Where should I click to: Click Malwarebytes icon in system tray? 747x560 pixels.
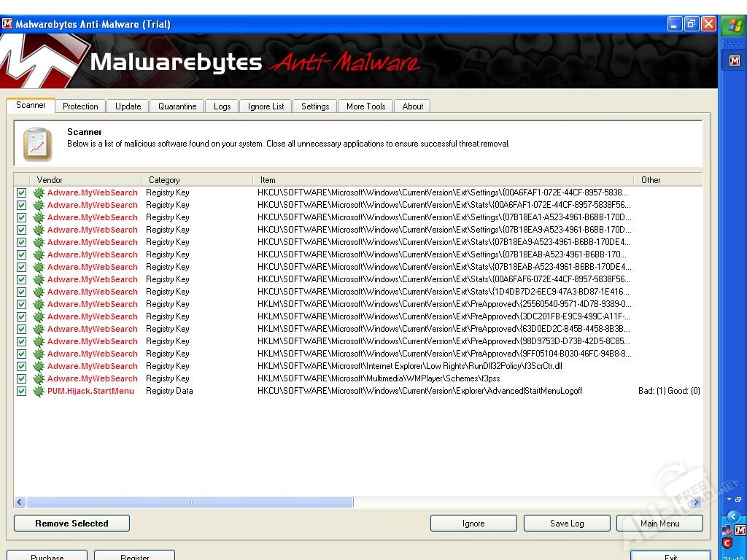tap(739, 529)
